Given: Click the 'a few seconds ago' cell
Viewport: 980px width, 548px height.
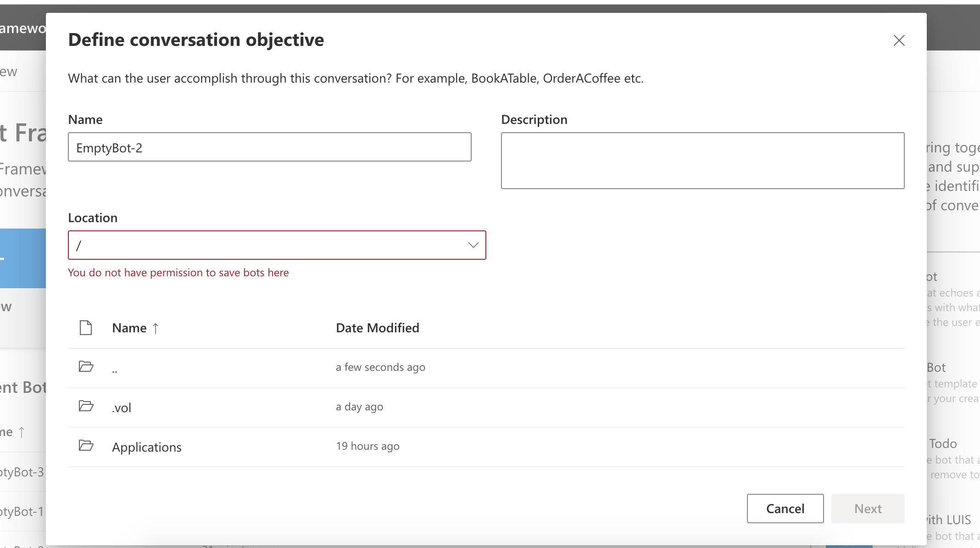Looking at the screenshot, I should pyautogui.click(x=380, y=367).
